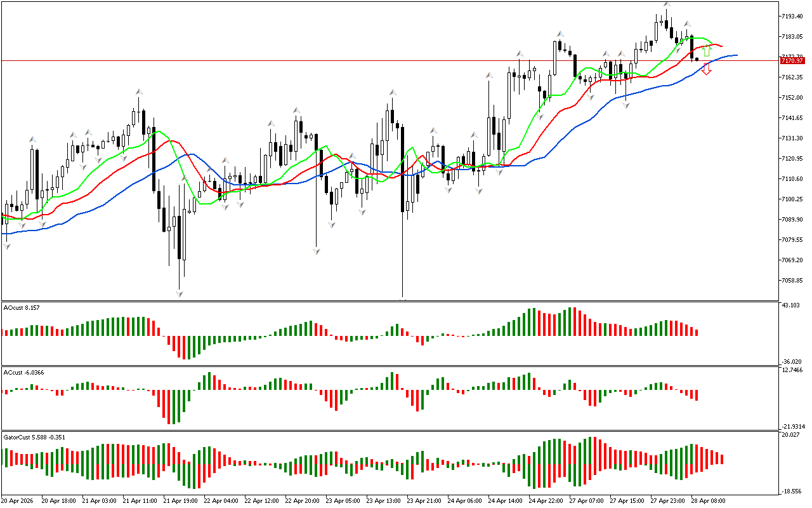
Task: Click the 7058.85 price scale label
Action: pyautogui.click(x=793, y=280)
